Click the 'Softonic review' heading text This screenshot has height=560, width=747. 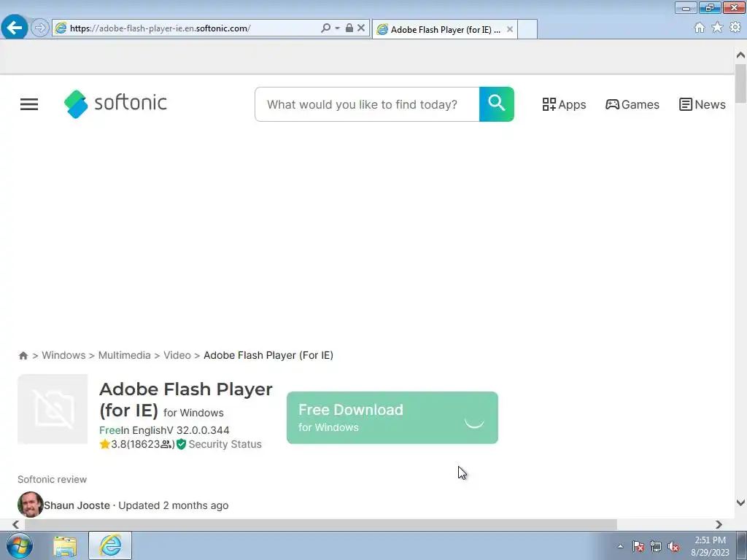tap(53, 480)
